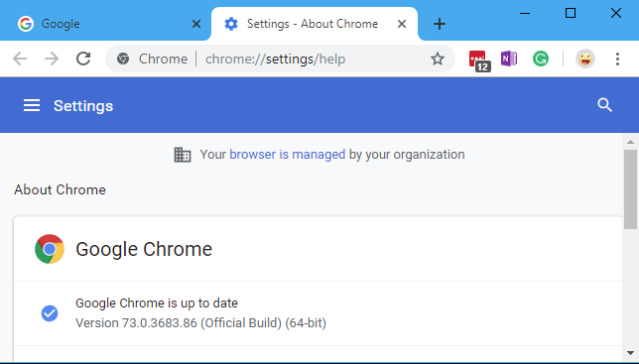Open the Settings hamburger menu
Screen dimensions: 639x364
pos(32,105)
